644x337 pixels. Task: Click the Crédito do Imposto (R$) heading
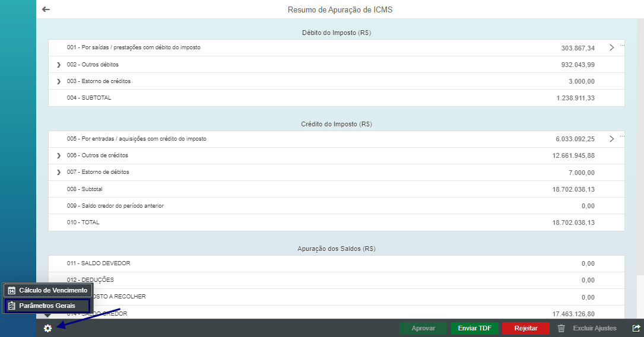[x=337, y=124]
